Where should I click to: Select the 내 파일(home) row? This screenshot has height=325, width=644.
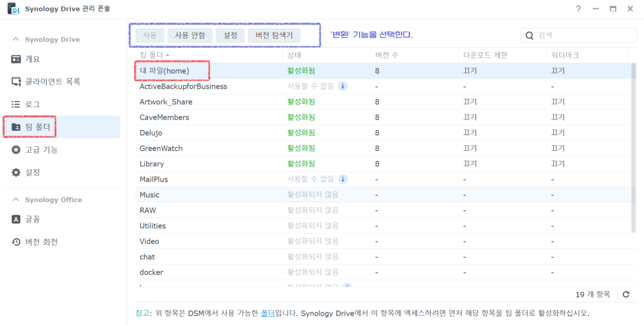[x=383, y=70]
